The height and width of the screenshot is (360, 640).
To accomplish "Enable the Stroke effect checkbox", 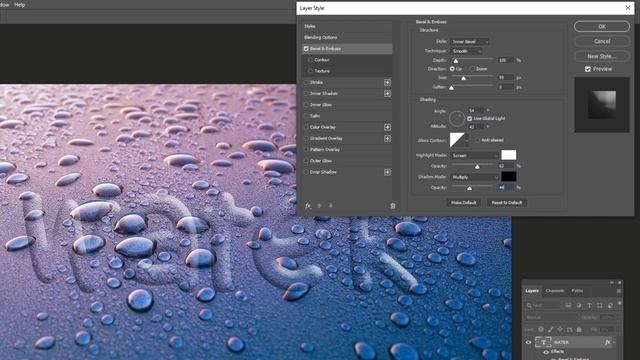I will pos(306,82).
